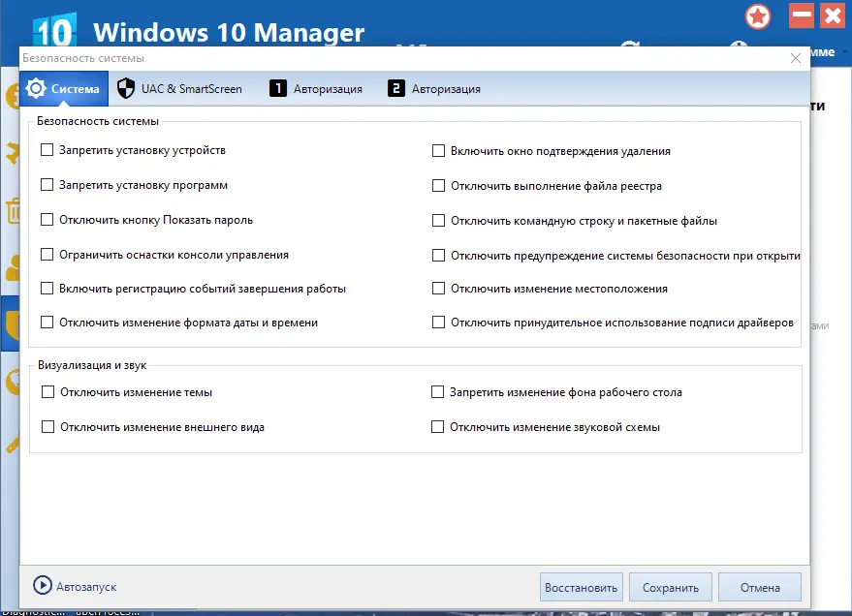Minimize the Windows 10 Manager window
Viewport: 852px width, 616px height.
pos(802,15)
